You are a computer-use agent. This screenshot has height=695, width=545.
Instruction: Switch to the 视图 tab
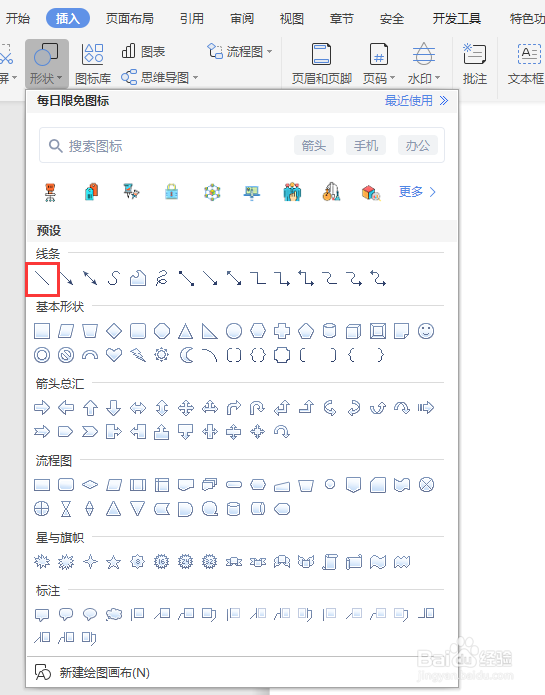point(292,18)
